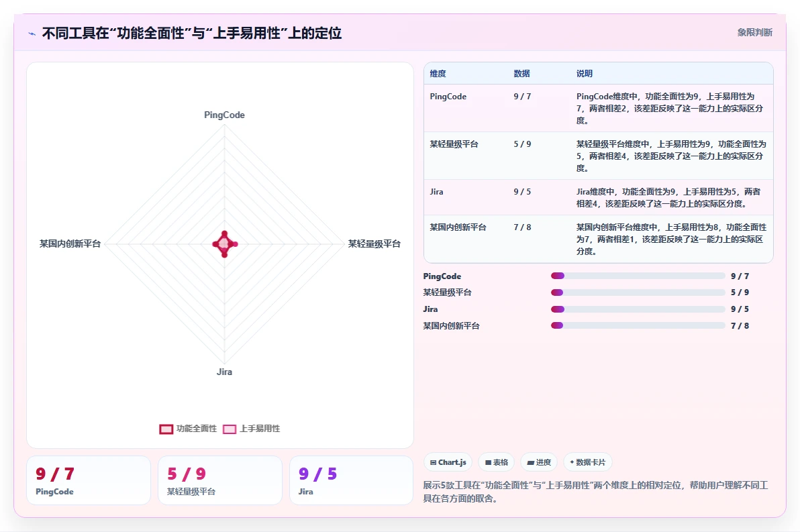The image size is (800, 532).
Task: Click the chart title heading text
Action: click(192, 34)
